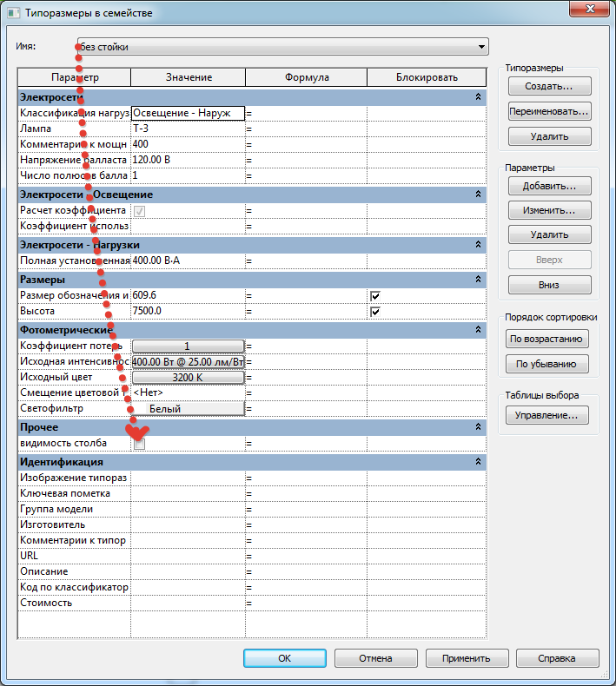Open help with the Справка button
This screenshot has height=686, width=616.
point(557,658)
